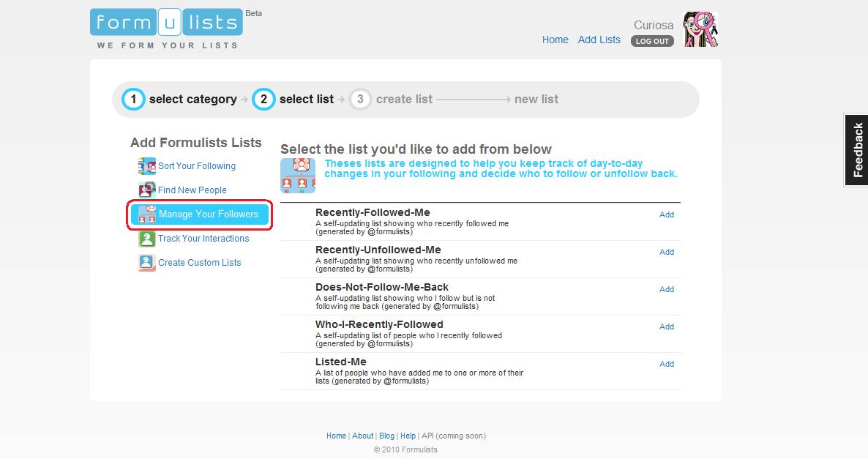Add the Does-Not-Follow-Me-Back list
Viewport: 868px width, 459px height.
(x=666, y=289)
